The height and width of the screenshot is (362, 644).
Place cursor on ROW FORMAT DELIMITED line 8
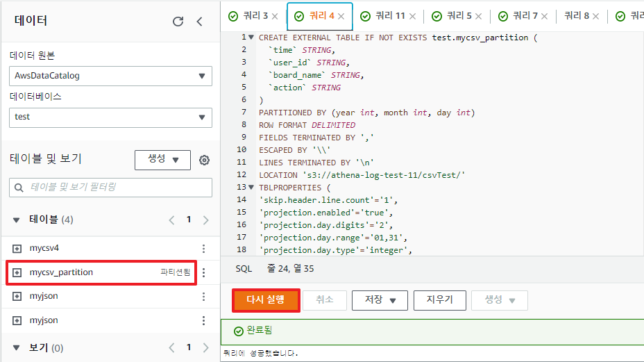pyautogui.click(x=307, y=125)
